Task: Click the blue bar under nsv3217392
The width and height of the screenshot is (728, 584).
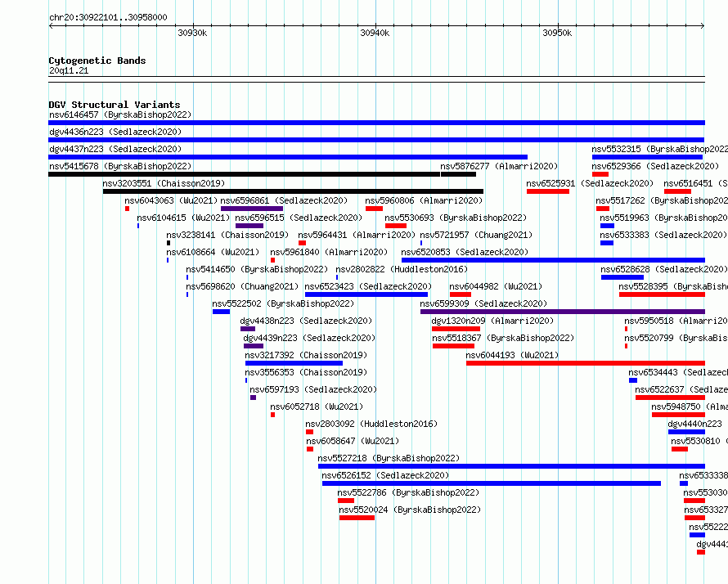Action: (294, 363)
